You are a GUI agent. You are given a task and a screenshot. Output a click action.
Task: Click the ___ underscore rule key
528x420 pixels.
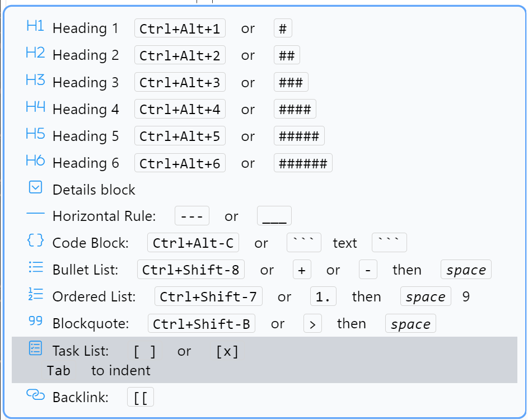coord(274,216)
